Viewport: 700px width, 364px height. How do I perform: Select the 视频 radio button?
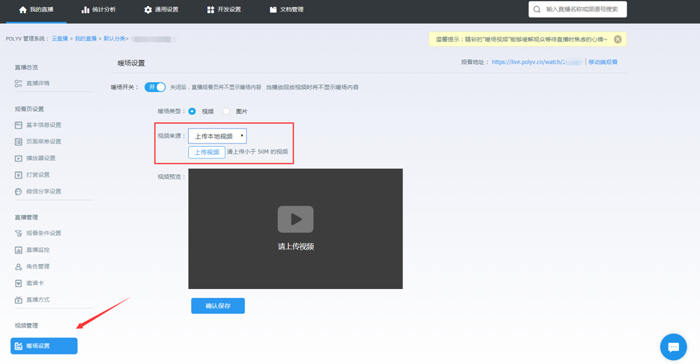[x=192, y=111]
